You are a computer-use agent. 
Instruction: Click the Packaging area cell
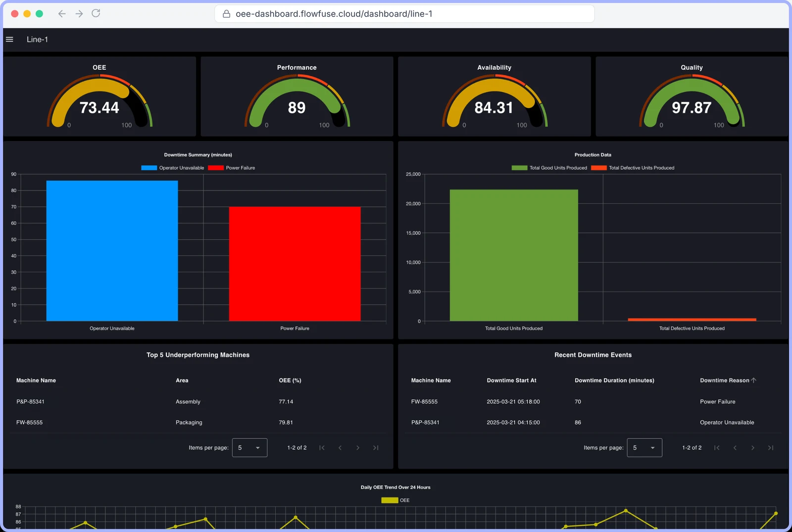pyautogui.click(x=189, y=423)
